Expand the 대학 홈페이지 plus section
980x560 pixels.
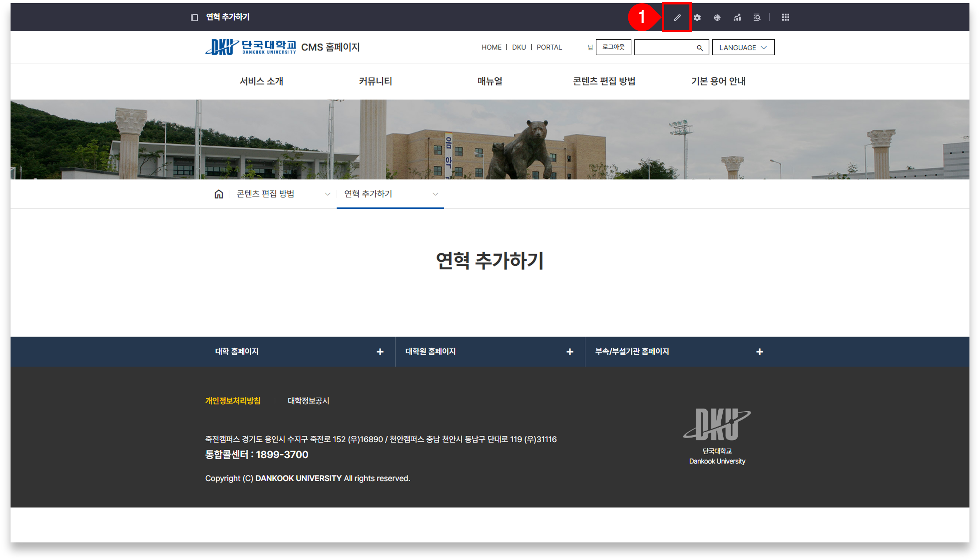coord(380,352)
